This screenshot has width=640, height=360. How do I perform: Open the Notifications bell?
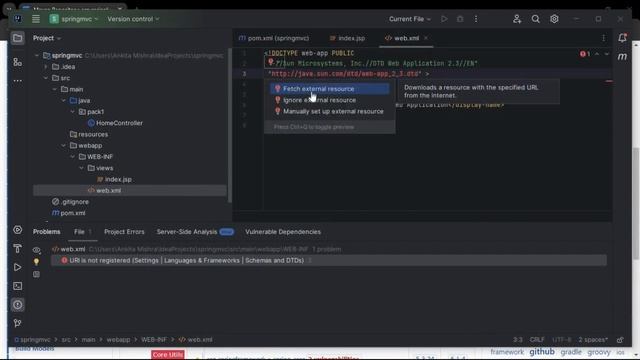coord(622,38)
